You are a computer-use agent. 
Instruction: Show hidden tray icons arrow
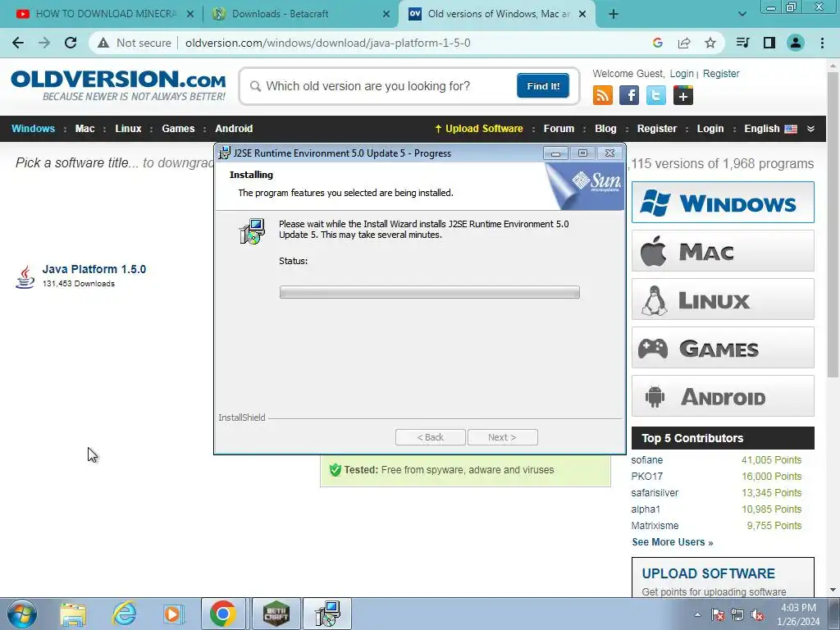click(x=697, y=614)
